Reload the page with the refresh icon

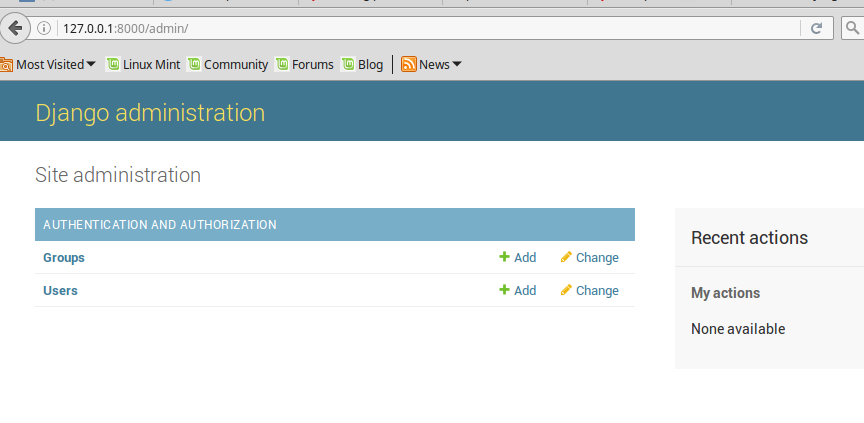click(x=817, y=28)
